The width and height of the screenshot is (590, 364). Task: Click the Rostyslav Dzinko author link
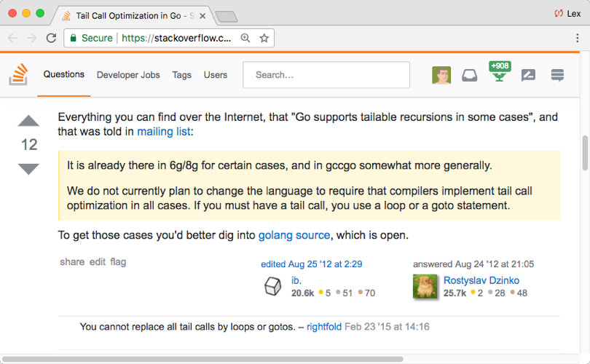(x=481, y=280)
